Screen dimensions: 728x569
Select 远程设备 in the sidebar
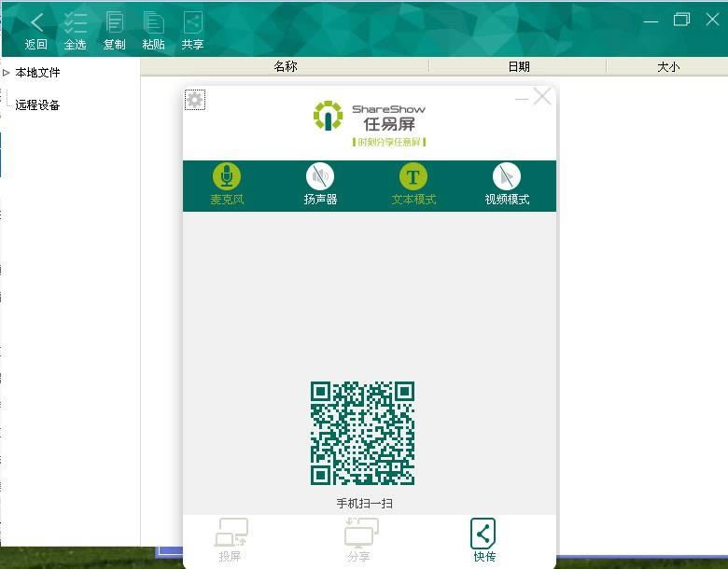37,105
